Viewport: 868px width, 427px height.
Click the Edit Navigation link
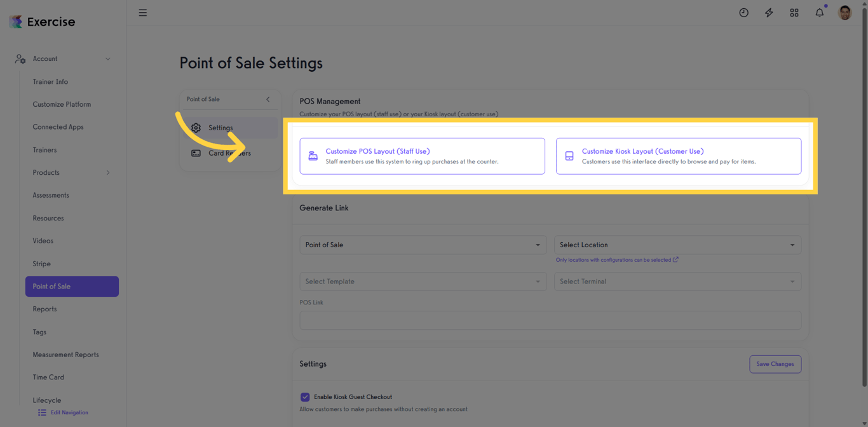[69, 413]
